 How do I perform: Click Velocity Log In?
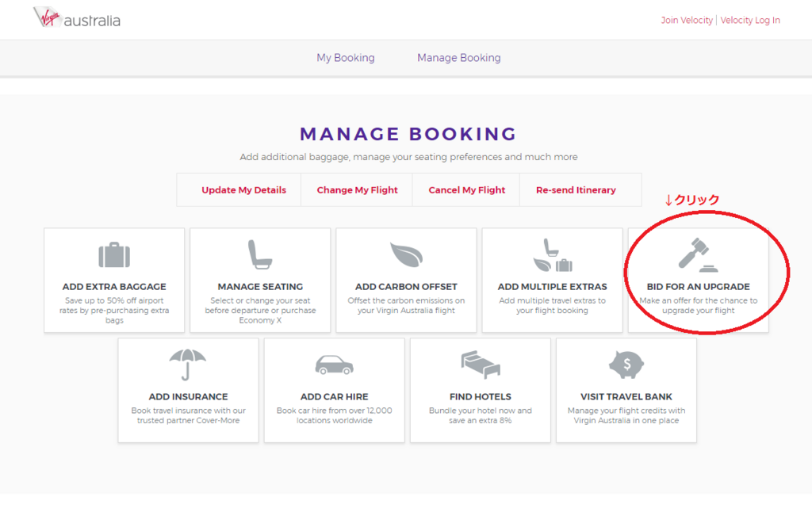pos(750,20)
